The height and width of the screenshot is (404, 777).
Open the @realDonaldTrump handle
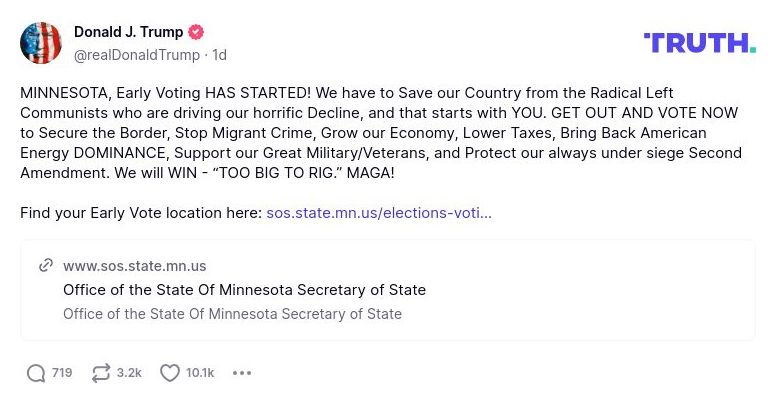(138, 54)
